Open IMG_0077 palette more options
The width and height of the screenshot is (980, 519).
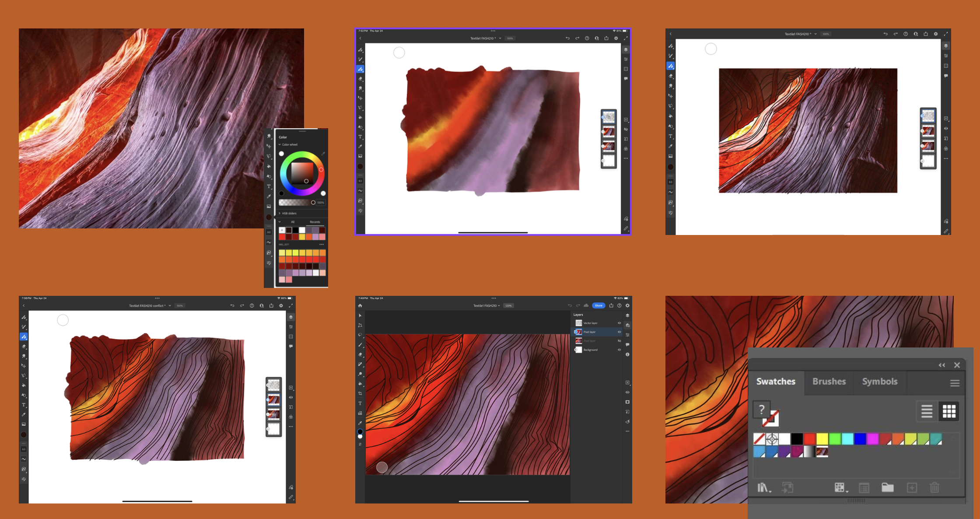322,244
